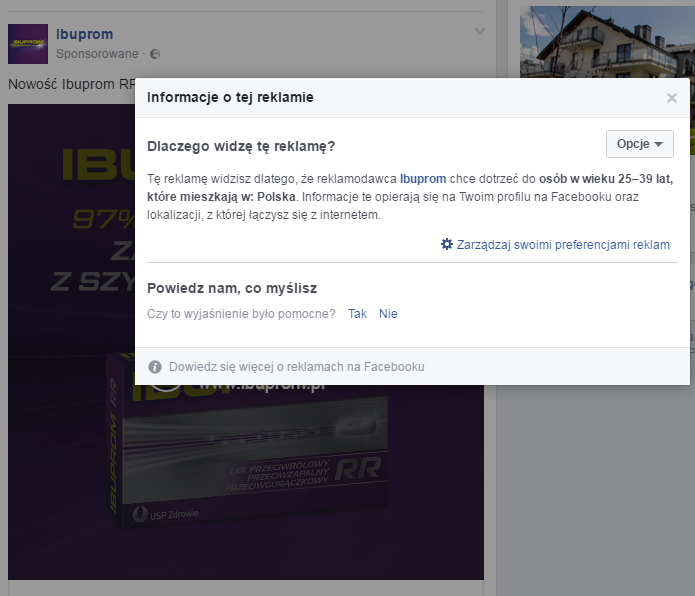The height and width of the screenshot is (596, 695).
Task: Open Dowiedz się więcej o reklamach na Facebooku
Action: (297, 367)
